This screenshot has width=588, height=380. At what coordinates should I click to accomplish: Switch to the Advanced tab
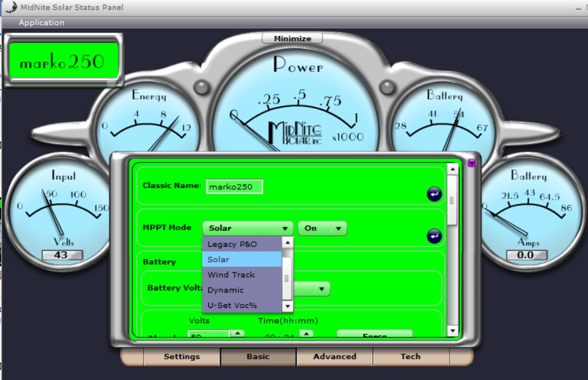pyautogui.click(x=334, y=357)
